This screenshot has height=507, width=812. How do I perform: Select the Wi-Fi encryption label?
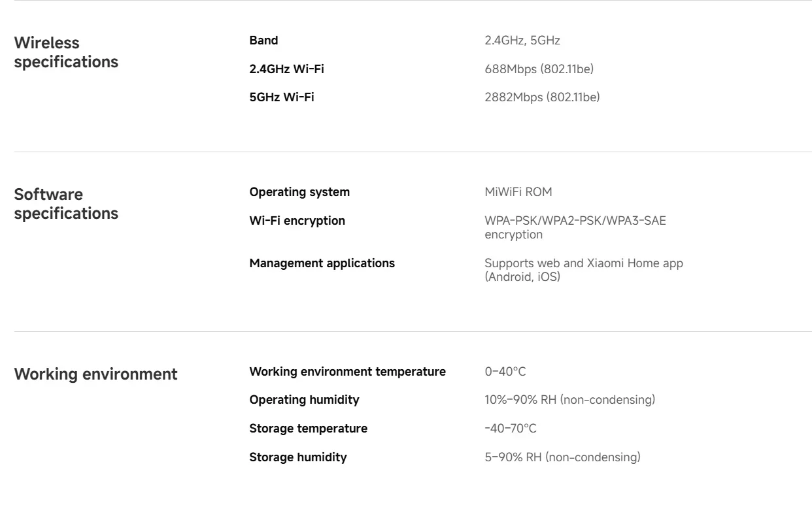click(x=297, y=221)
